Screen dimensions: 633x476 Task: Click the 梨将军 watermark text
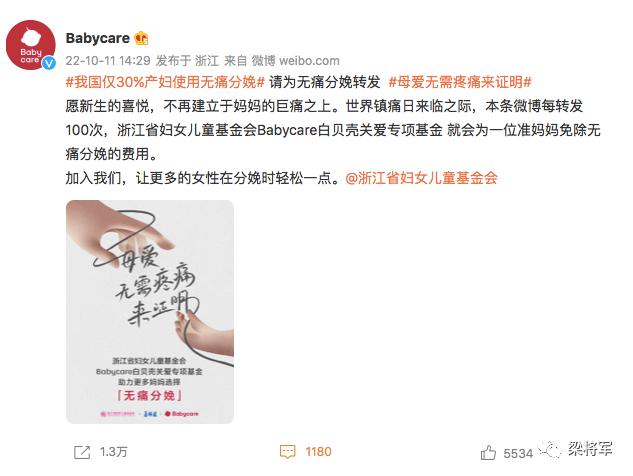point(591,449)
